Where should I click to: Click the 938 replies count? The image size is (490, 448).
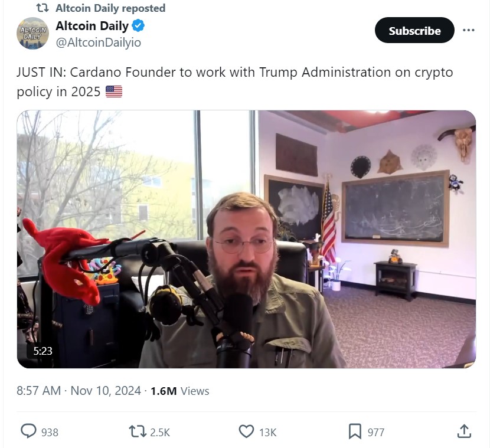tap(50, 433)
